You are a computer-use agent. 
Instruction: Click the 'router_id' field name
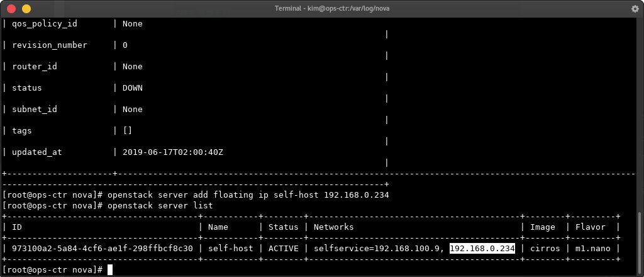point(35,67)
